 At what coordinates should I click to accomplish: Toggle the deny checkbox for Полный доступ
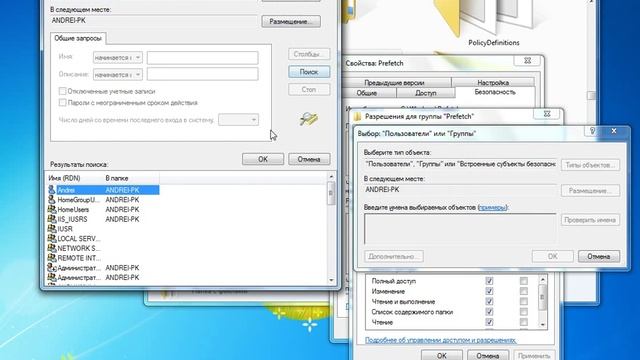pyautogui.click(x=524, y=281)
